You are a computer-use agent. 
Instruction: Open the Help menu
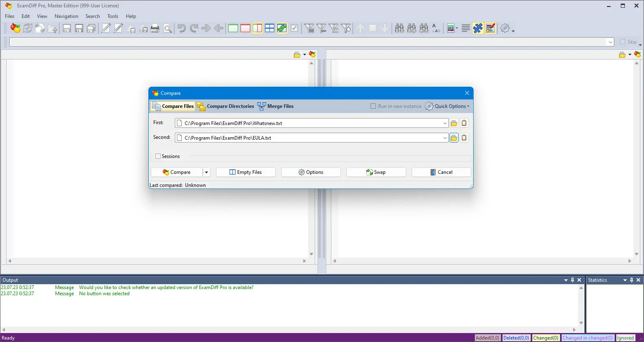coord(131,16)
